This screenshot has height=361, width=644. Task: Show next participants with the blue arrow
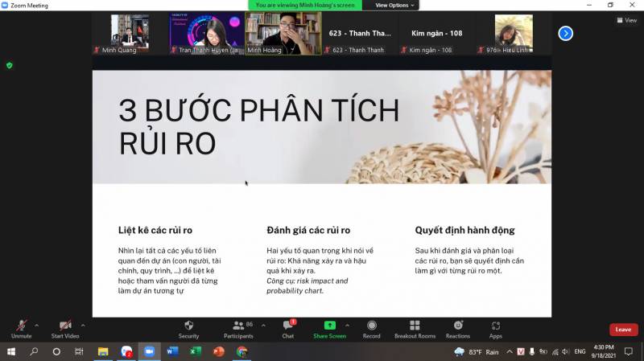566,33
